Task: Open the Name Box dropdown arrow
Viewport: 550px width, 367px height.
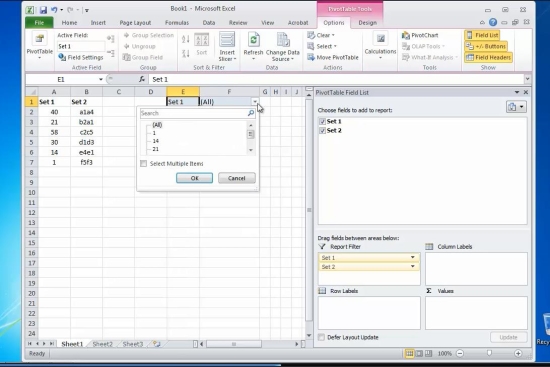Action: pyautogui.click(x=101, y=79)
